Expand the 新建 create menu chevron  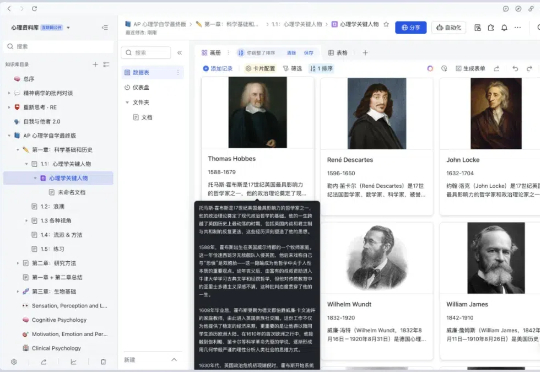pyautogui.click(x=174, y=360)
